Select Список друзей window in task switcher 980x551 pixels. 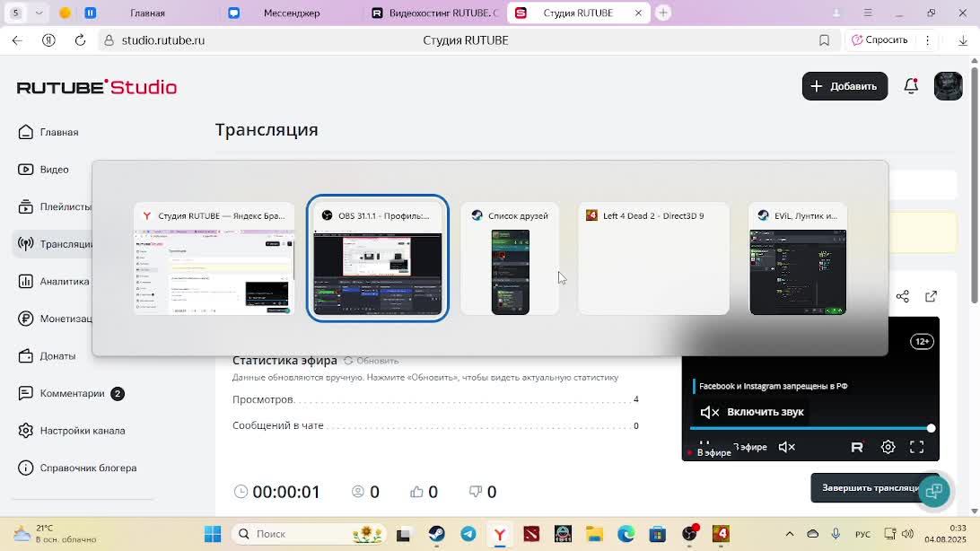pos(510,258)
